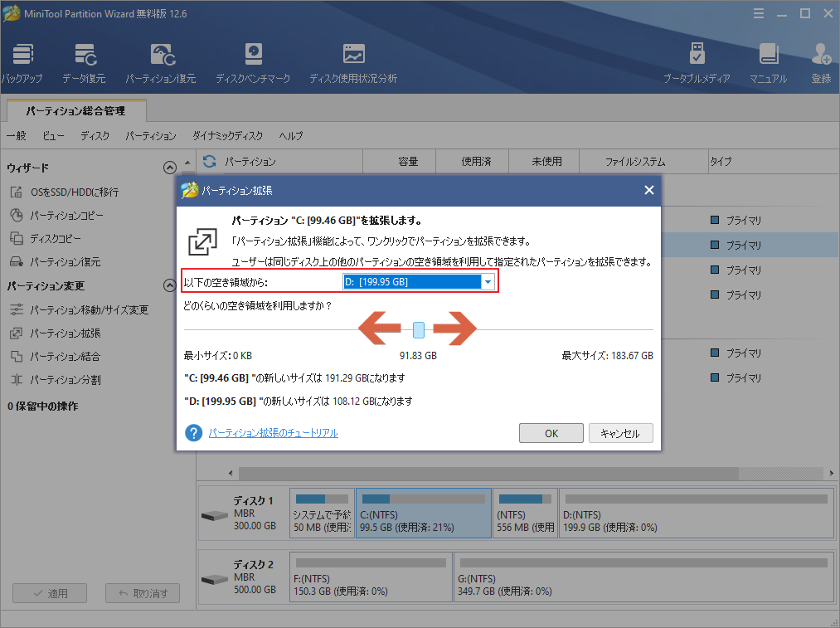The width and height of the screenshot is (840, 628).
Task: Open the free space source dropdown showing D:
Action: pyautogui.click(x=487, y=281)
